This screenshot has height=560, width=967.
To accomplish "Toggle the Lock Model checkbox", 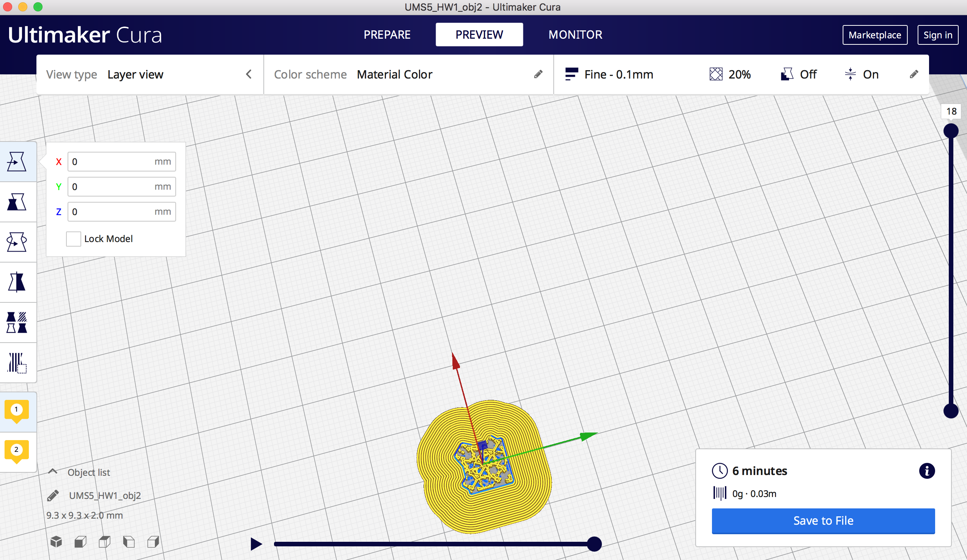I will point(73,239).
